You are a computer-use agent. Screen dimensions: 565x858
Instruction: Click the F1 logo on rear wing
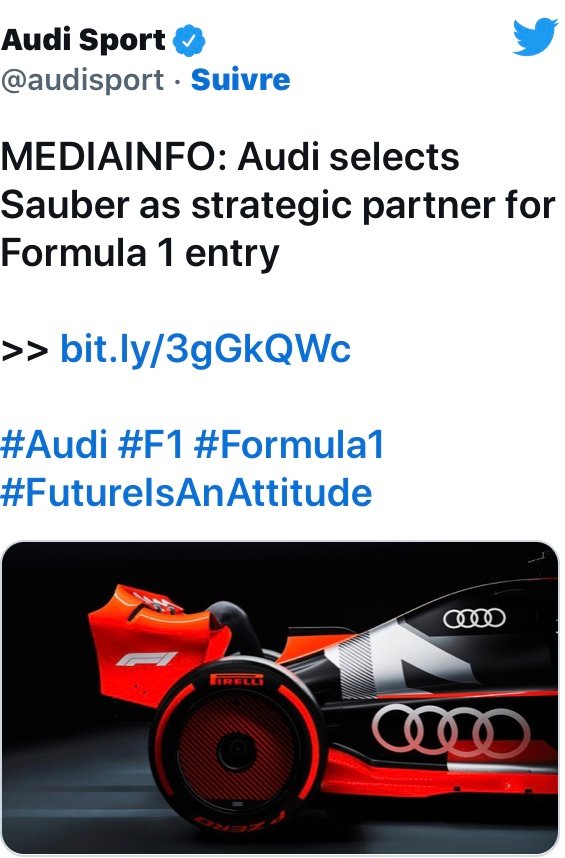(147, 659)
